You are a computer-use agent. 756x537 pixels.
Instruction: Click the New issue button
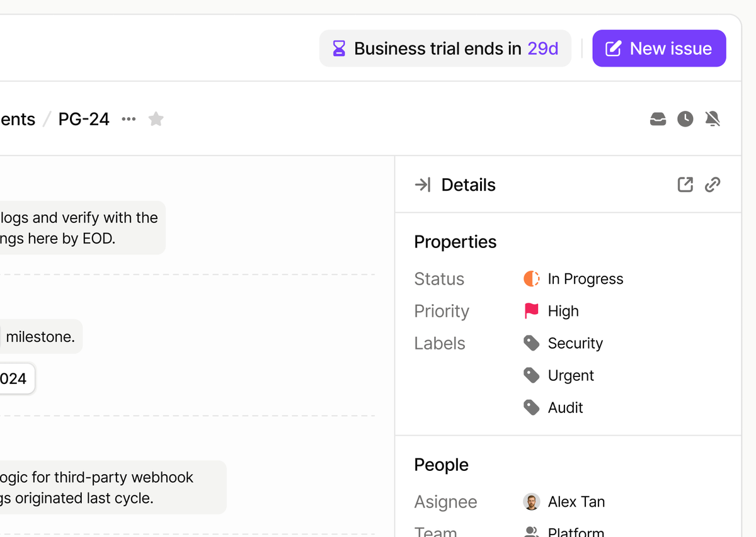click(x=659, y=48)
